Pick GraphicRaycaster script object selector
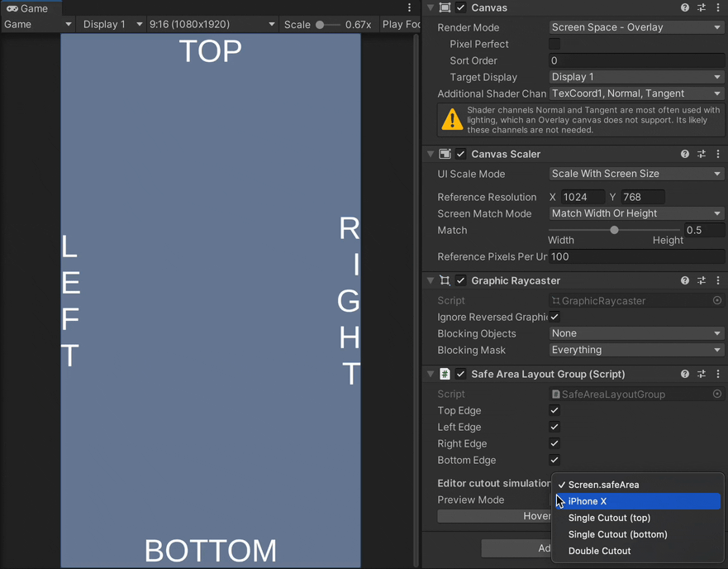The image size is (728, 569). click(x=717, y=300)
